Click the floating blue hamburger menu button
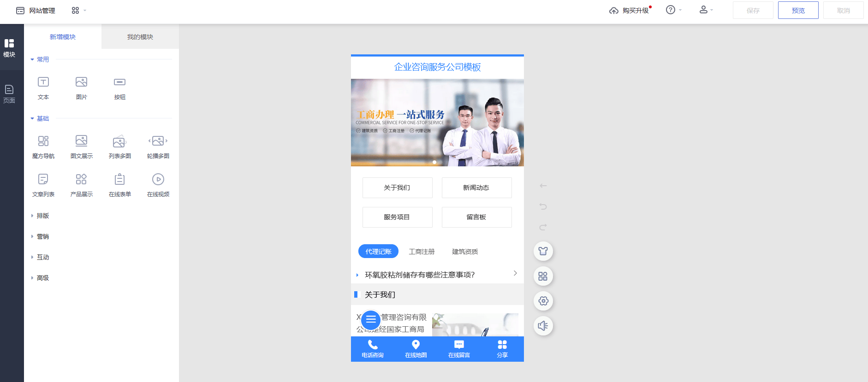 [371, 319]
